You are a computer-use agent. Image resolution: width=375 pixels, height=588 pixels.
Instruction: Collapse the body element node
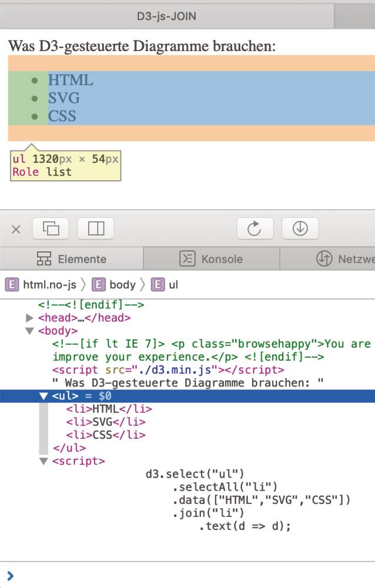point(29,331)
